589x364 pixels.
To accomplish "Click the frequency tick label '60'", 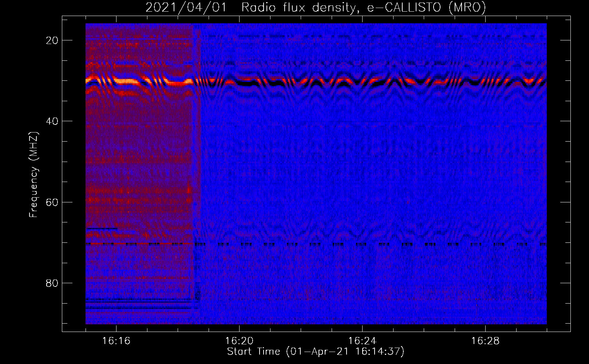I will coord(52,202).
